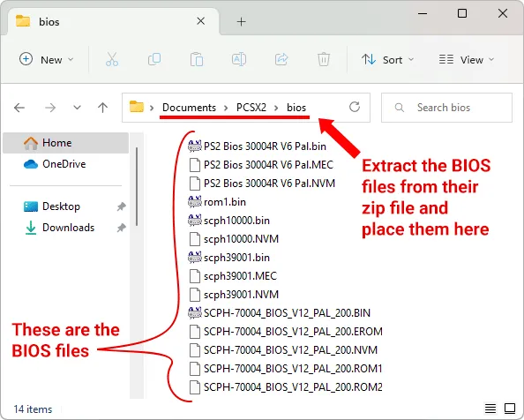Open the New item dropdown
Screen dimensions: 524x420
pyautogui.click(x=46, y=59)
